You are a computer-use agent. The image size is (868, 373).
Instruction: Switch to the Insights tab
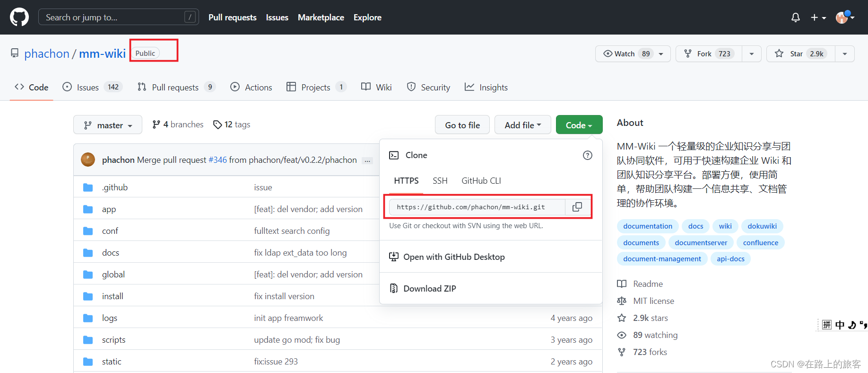tap(486, 87)
